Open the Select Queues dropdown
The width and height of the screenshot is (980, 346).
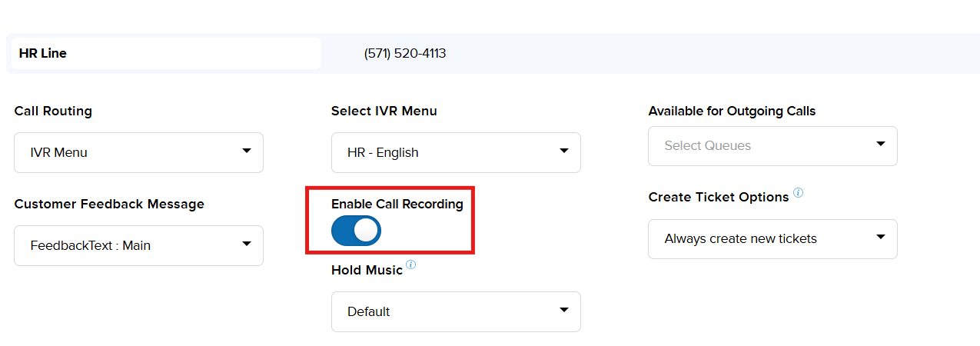tap(772, 145)
